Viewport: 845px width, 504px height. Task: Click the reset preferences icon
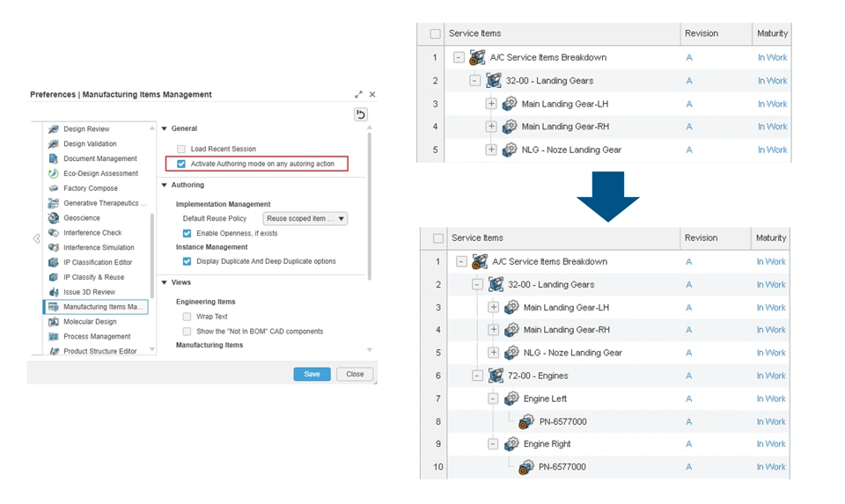pyautogui.click(x=361, y=114)
